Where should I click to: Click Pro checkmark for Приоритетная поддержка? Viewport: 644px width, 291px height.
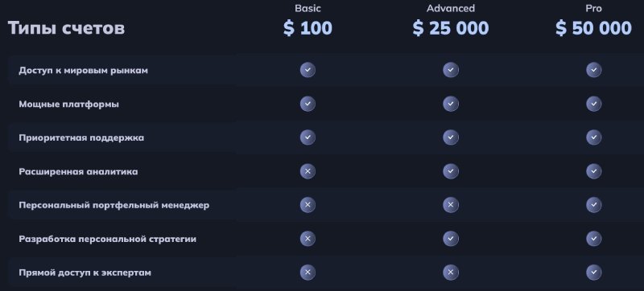click(x=593, y=137)
